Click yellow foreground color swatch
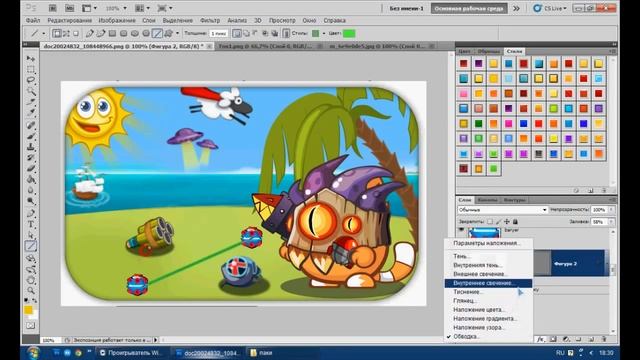This screenshot has height=360, width=640. point(28,310)
